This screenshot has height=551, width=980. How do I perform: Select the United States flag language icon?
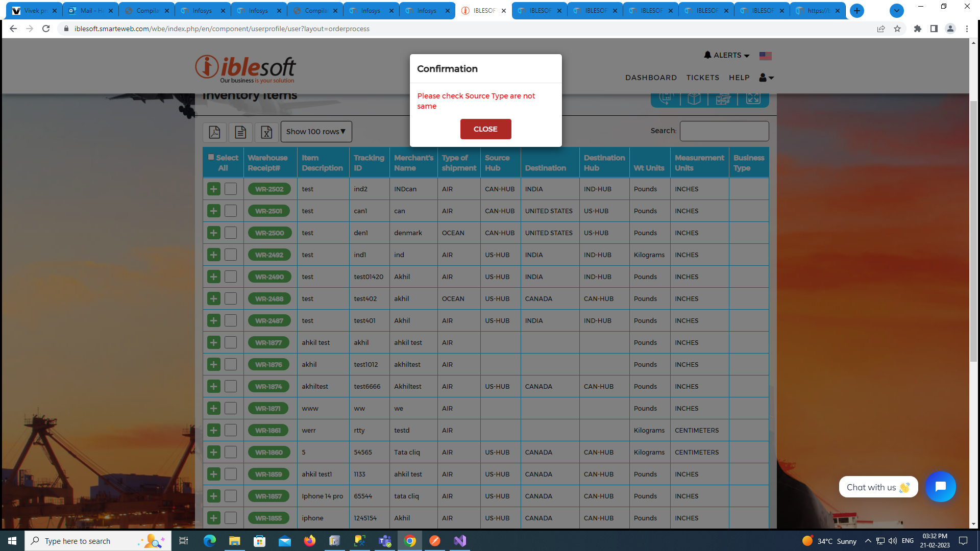[765, 56]
